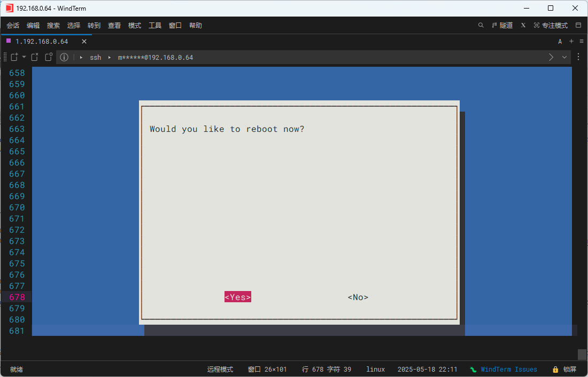Click the X icon beside 隧道
This screenshot has height=377, width=588.
click(x=523, y=25)
